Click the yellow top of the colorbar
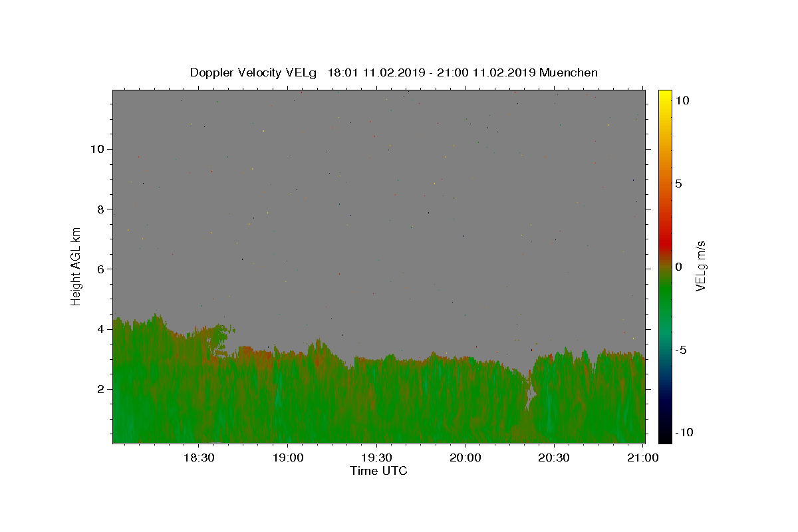Image resolution: width=798 pixels, height=532 pixels. [665, 96]
